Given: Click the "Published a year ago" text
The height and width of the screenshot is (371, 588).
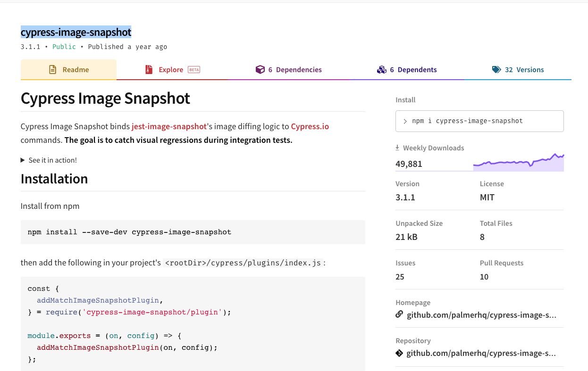Looking at the screenshot, I should 127,47.
